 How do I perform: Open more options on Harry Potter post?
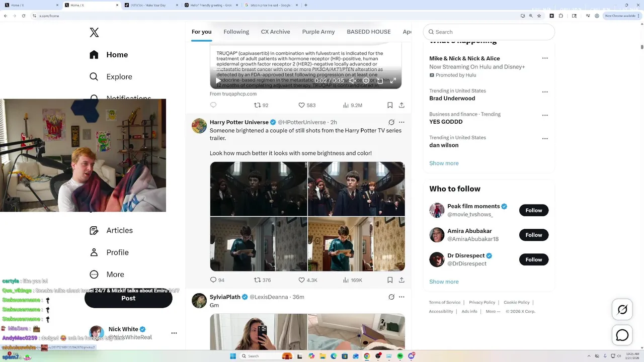coord(401,122)
